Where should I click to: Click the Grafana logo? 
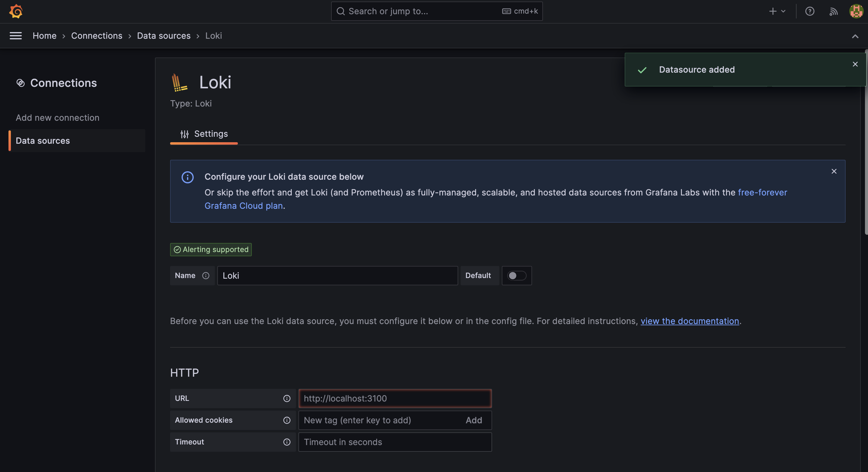click(x=16, y=11)
